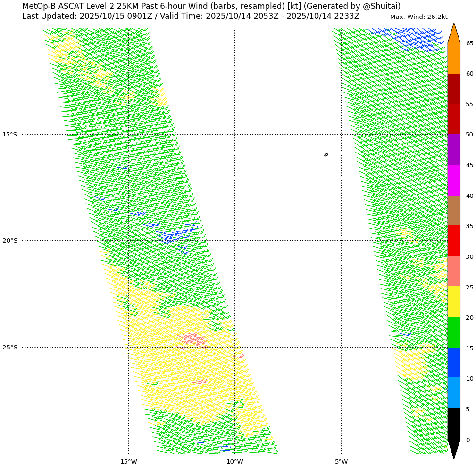The width and height of the screenshot is (476, 467).
Task: Pick the purple 45-50 kt colorbar segment
Action: pyautogui.click(x=453, y=150)
